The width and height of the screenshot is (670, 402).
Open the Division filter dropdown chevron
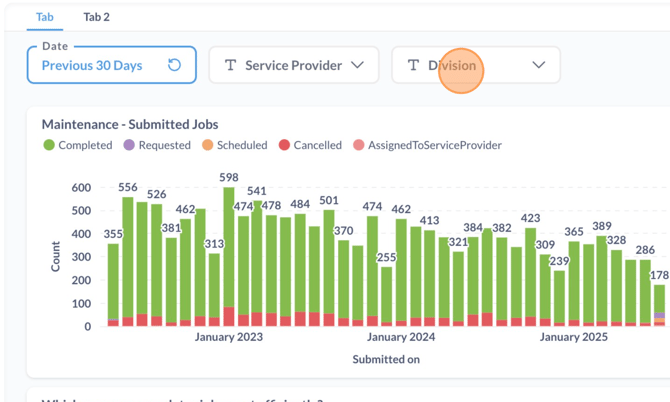click(x=539, y=65)
